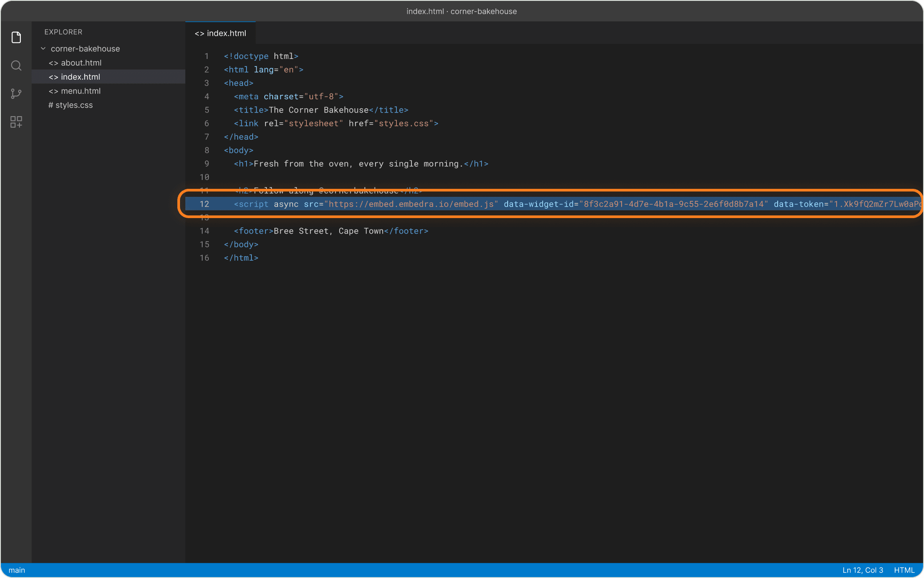This screenshot has width=924, height=578.
Task: Click the closing body tag on line 15
Action: [x=241, y=244]
